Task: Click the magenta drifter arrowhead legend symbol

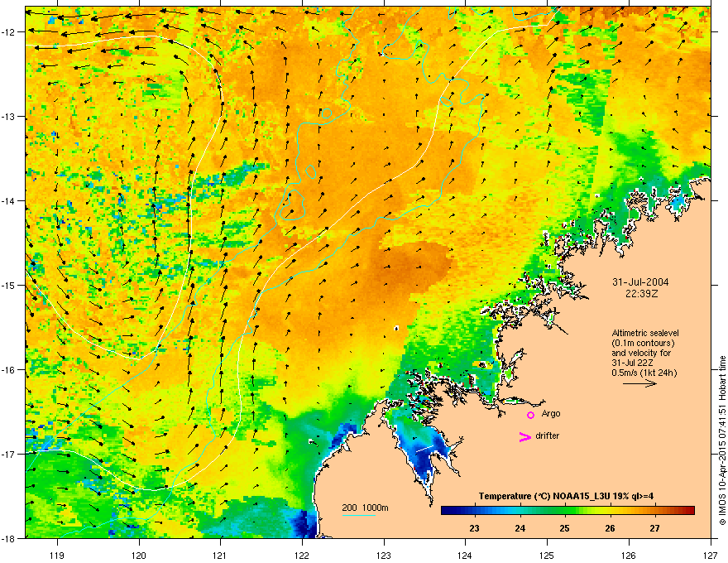Action: [x=524, y=436]
